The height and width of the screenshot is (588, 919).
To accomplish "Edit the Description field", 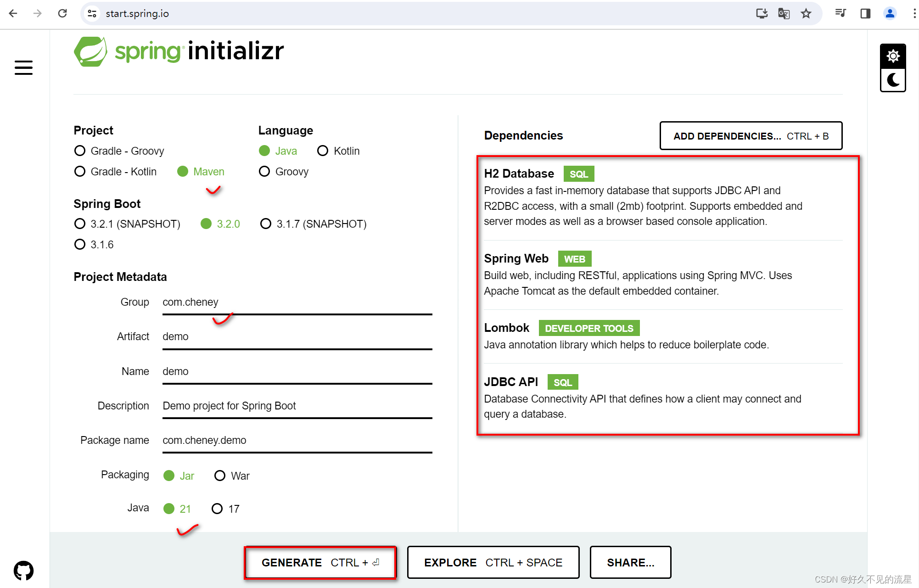I will click(x=297, y=406).
